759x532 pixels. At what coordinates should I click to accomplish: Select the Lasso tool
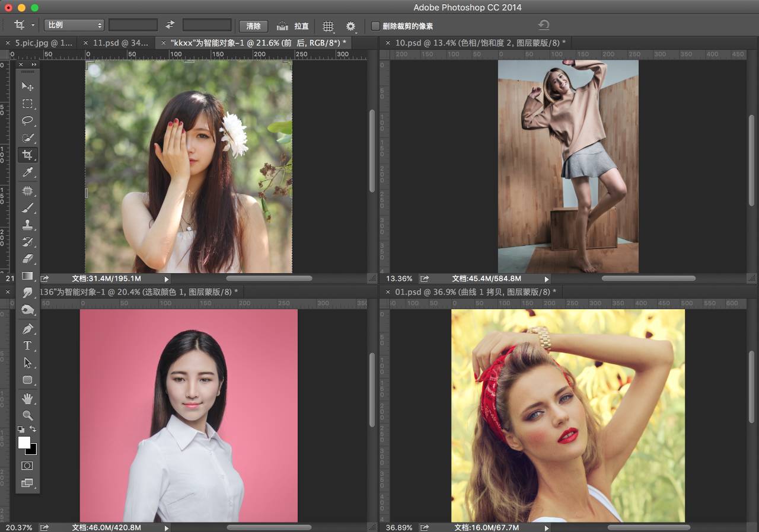point(27,121)
